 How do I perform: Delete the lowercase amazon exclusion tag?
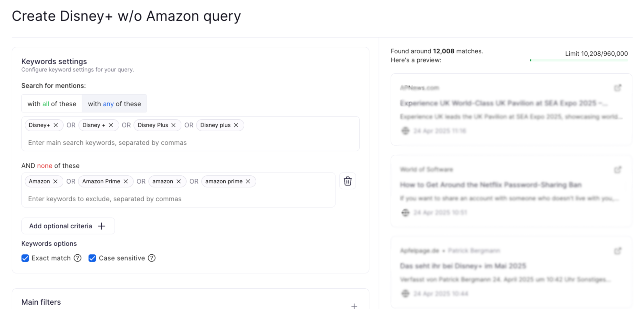coord(179,182)
